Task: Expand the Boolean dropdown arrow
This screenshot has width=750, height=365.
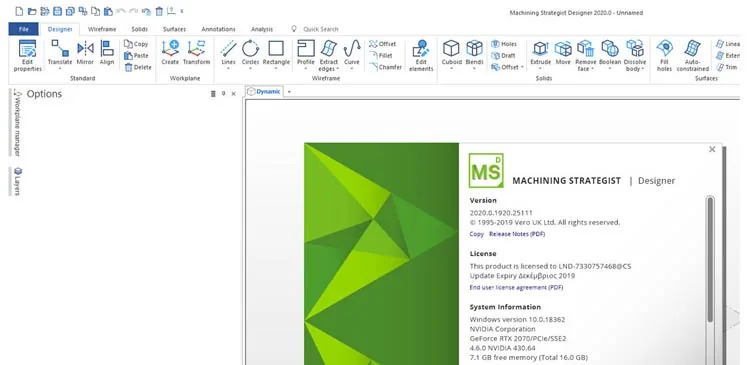Action: 610,68
